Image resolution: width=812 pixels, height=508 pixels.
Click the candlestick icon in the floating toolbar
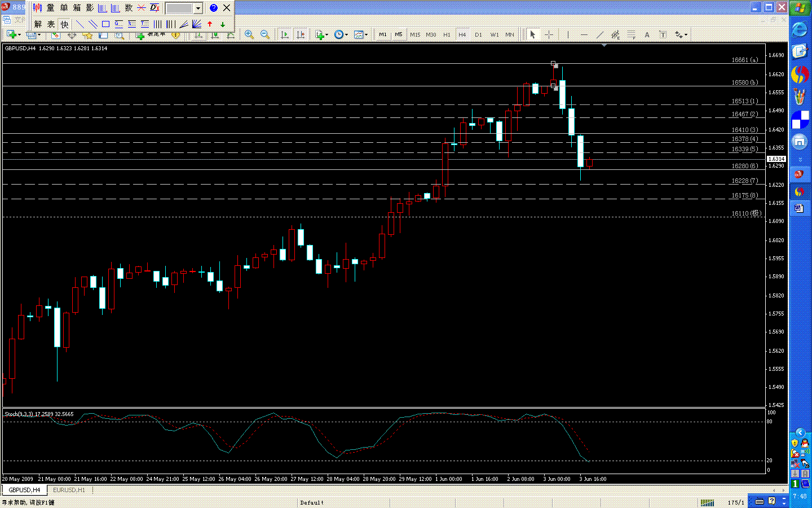[38, 8]
